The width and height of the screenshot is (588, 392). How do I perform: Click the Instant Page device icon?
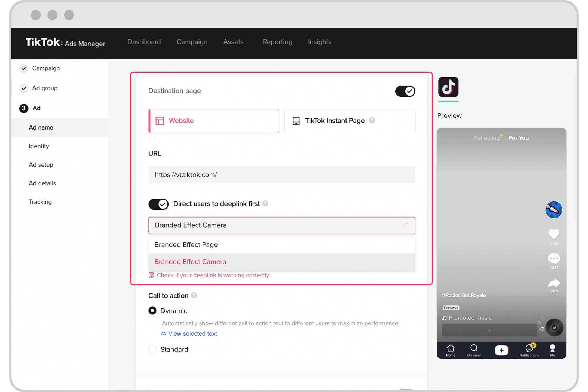(x=296, y=121)
